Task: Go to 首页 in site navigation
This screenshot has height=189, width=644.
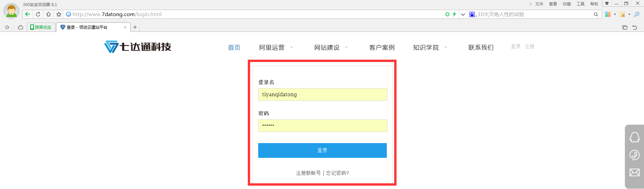Action: (234, 48)
